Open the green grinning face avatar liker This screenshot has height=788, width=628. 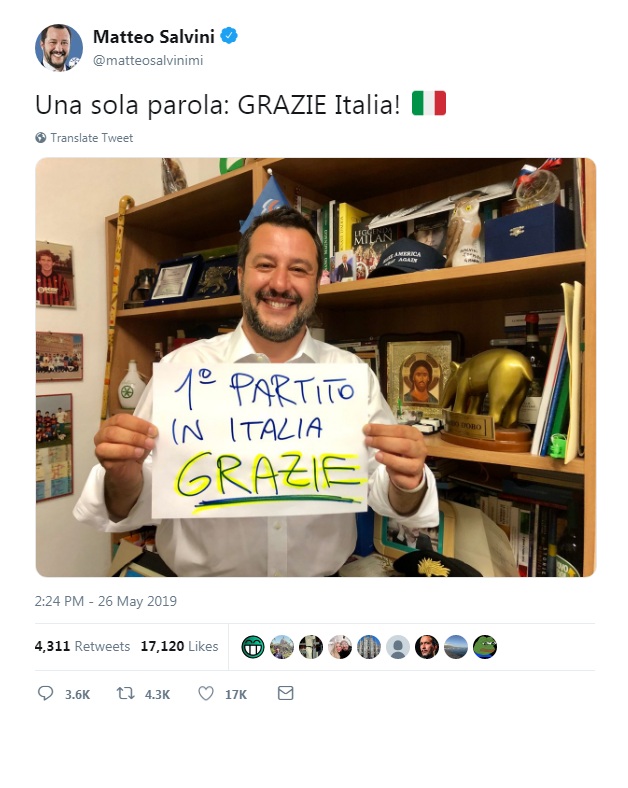[x=253, y=647]
